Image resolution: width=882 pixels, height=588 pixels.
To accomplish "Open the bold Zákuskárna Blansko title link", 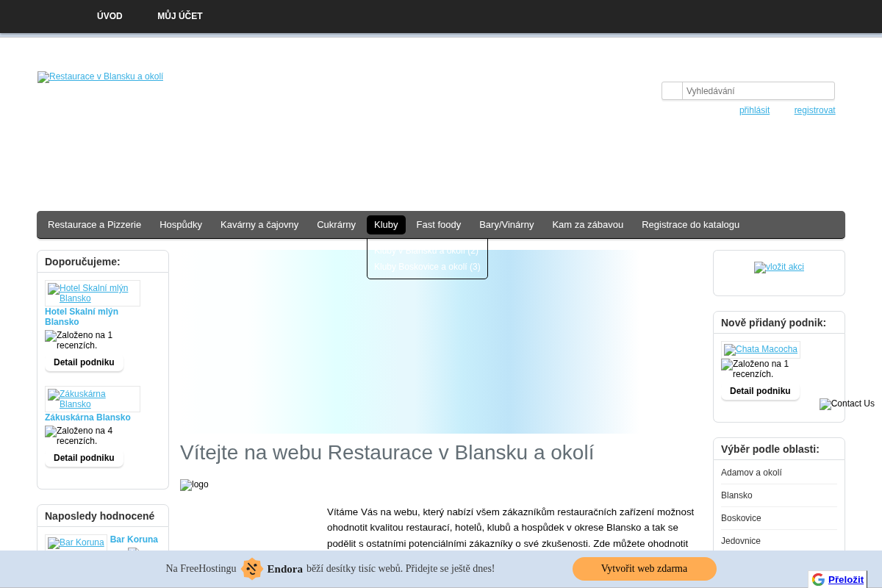I will [87, 417].
